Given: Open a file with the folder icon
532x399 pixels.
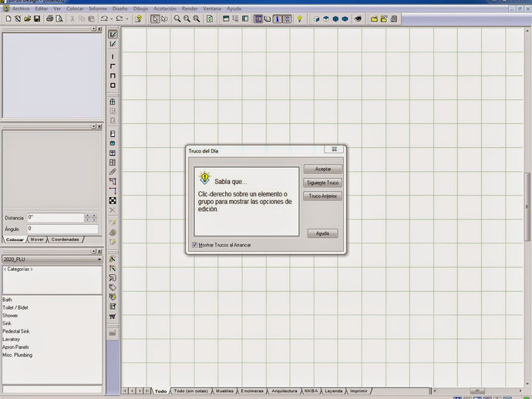Looking at the screenshot, I should pyautogui.click(x=28, y=18).
